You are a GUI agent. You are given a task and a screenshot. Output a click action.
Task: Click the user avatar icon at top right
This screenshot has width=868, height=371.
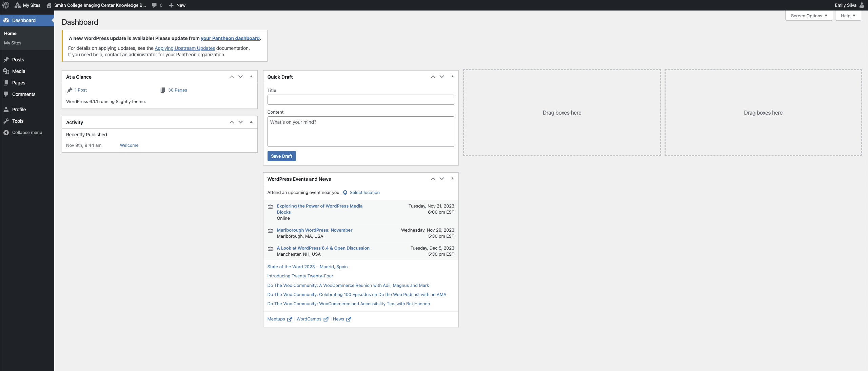862,5
